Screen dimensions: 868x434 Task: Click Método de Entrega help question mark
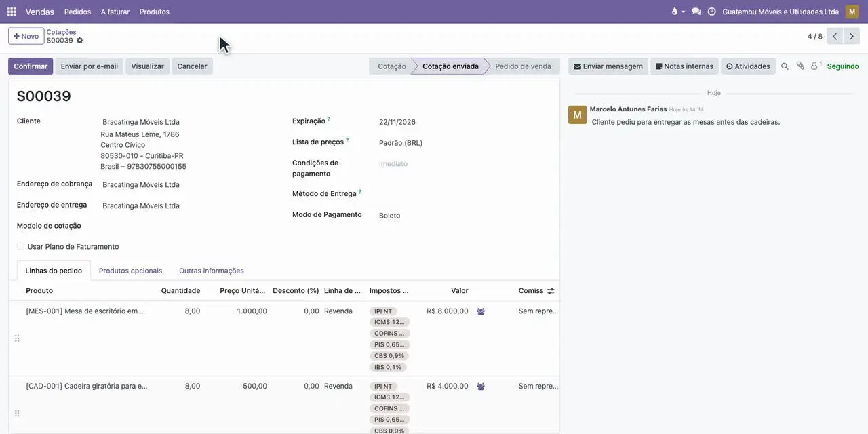coord(360,192)
